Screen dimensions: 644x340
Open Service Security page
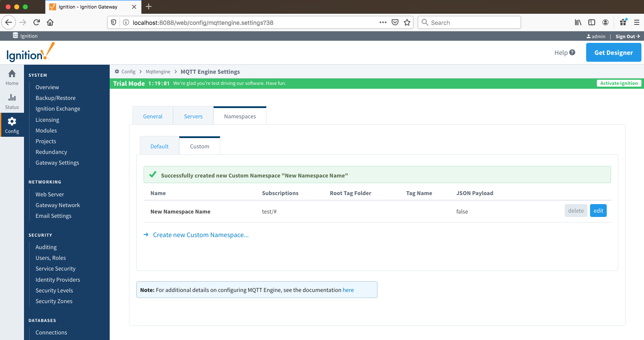56,268
